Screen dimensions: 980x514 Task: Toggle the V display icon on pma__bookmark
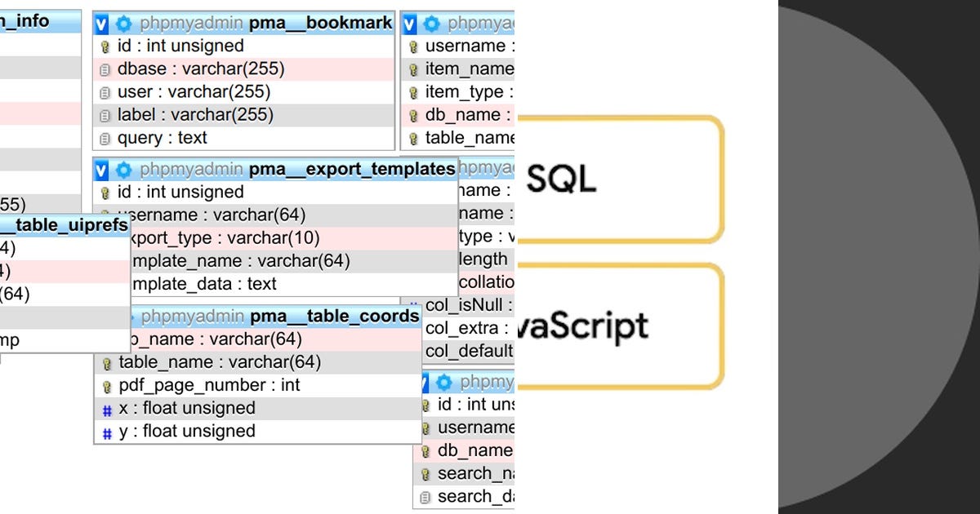101,23
